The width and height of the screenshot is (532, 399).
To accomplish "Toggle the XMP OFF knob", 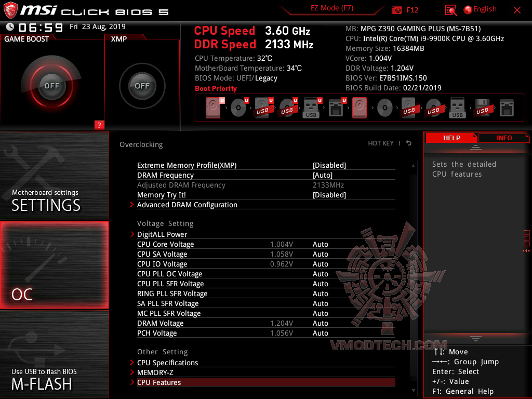I will [x=142, y=86].
